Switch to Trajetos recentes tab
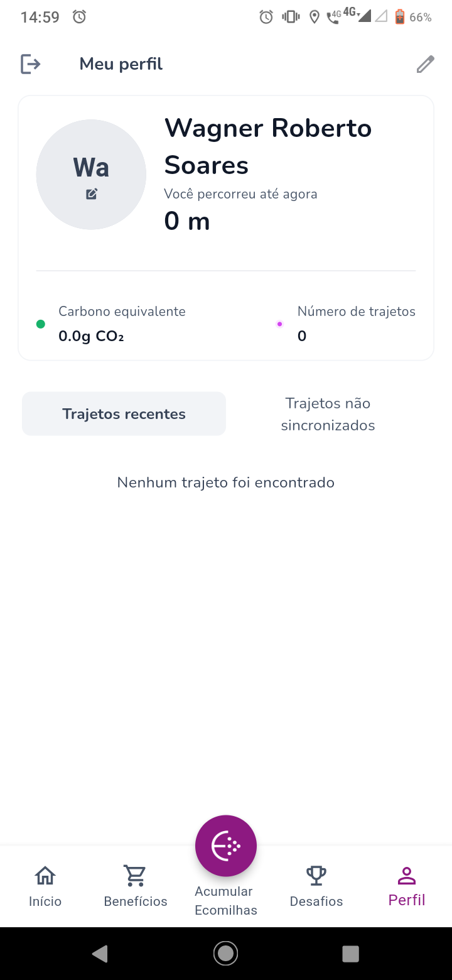 coord(124,414)
